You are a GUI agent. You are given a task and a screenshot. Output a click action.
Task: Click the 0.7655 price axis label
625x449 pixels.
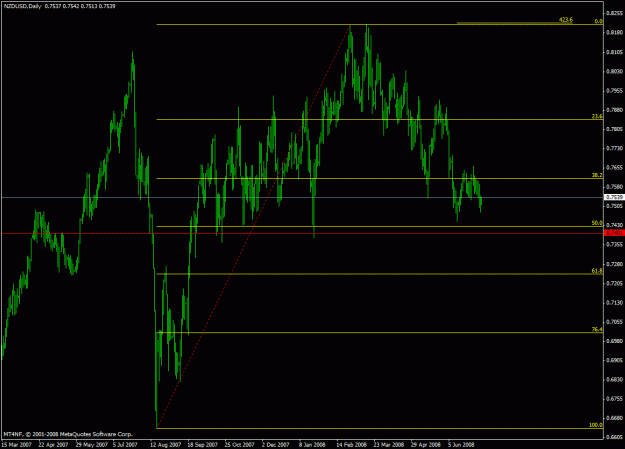[614, 167]
